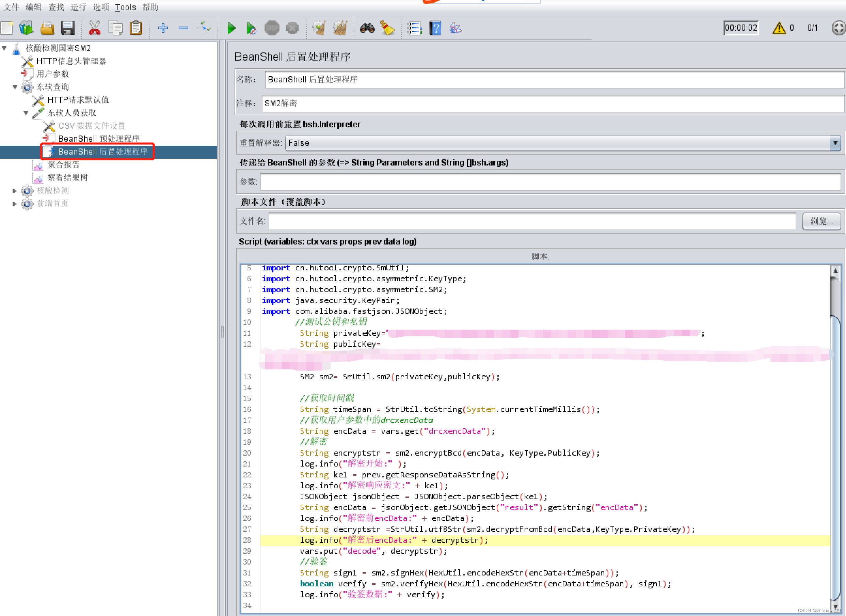846x616 pixels.
Task: Select 察看结果树 listener node
Action: tap(67, 178)
